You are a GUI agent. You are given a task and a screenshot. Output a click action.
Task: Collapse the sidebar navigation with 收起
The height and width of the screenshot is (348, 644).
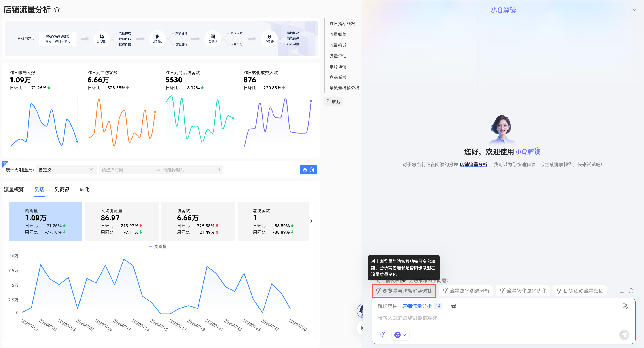pyautogui.click(x=333, y=101)
